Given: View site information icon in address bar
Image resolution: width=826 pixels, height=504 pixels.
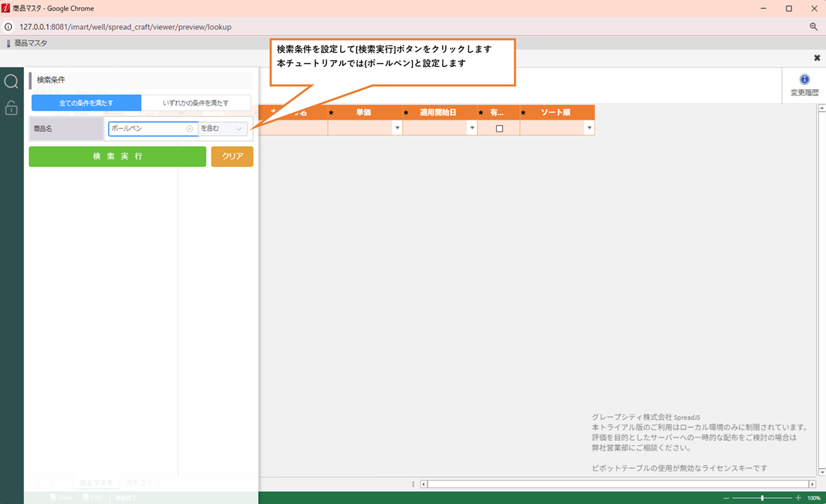Looking at the screenshot, I should (x=9, y=27).
